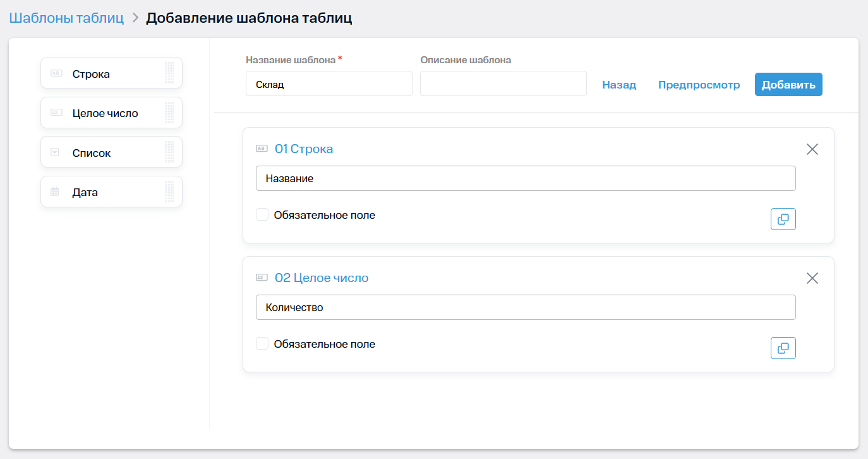Select the Строка field type label

91,74
